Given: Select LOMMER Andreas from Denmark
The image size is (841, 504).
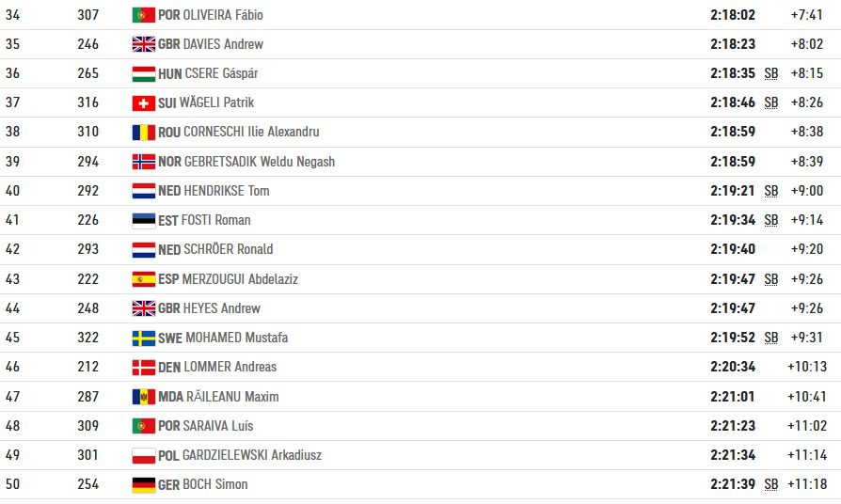Looking at the screenshot, I should (230, 367).
